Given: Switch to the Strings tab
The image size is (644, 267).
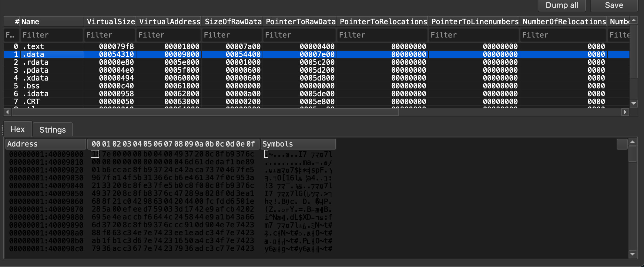Looking at the screenshot, I should 52,130.
